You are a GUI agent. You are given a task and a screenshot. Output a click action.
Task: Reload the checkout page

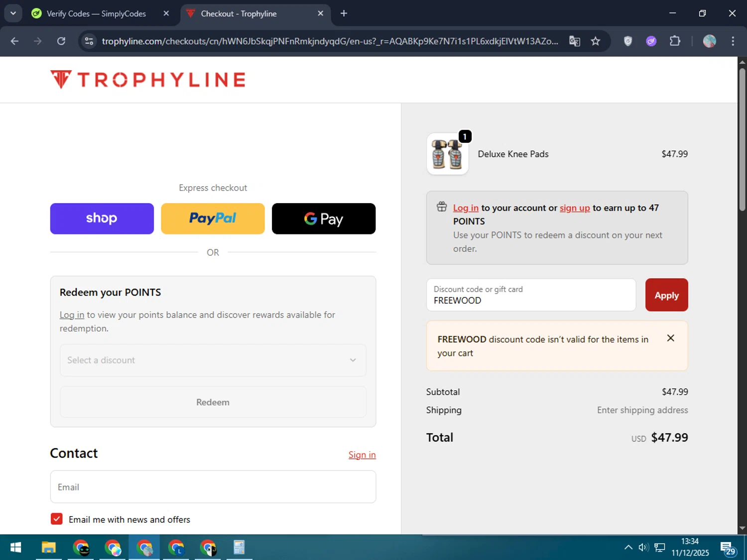pyautogui.click(x=61, y=41)
